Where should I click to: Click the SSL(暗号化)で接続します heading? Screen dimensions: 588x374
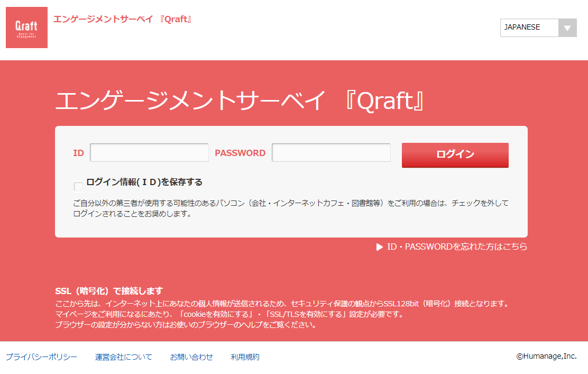click(109, 291)
